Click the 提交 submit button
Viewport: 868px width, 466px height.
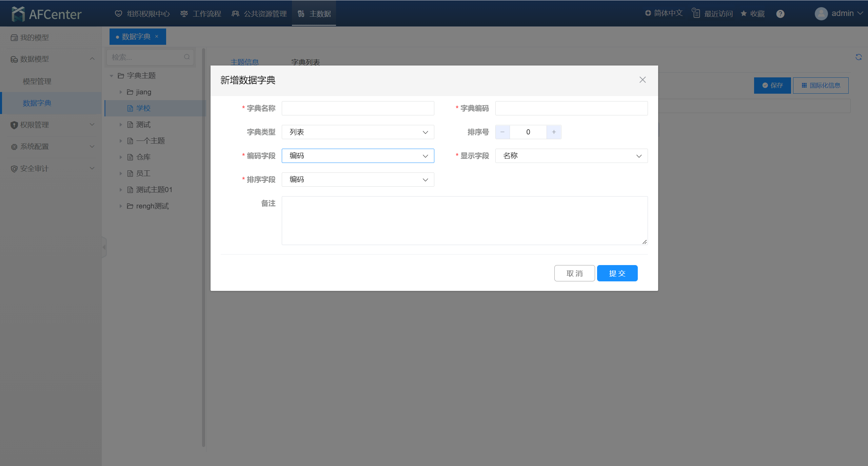[x=617, y=273]
